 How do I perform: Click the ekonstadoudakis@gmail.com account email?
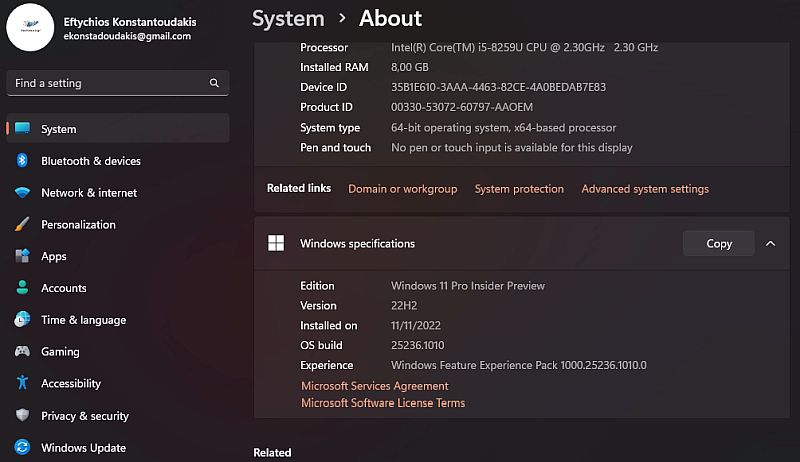click(127, 36)
